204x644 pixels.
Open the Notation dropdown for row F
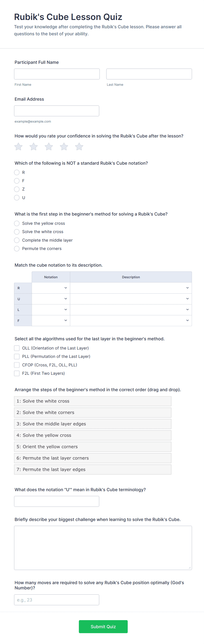click(51, 321)
